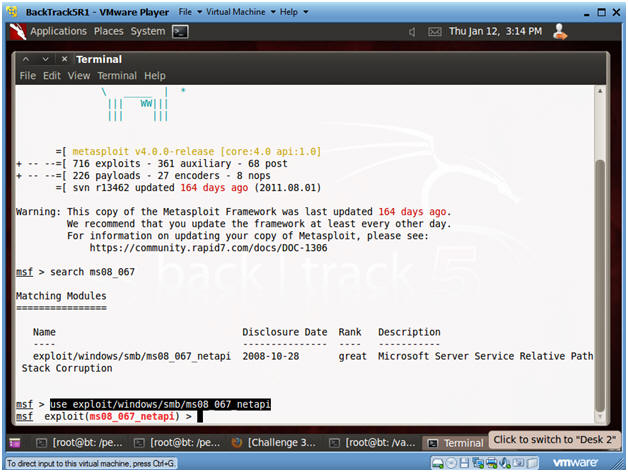Click the date and time clock
Screen dimensions: 628x472
(x=495, y=31)
